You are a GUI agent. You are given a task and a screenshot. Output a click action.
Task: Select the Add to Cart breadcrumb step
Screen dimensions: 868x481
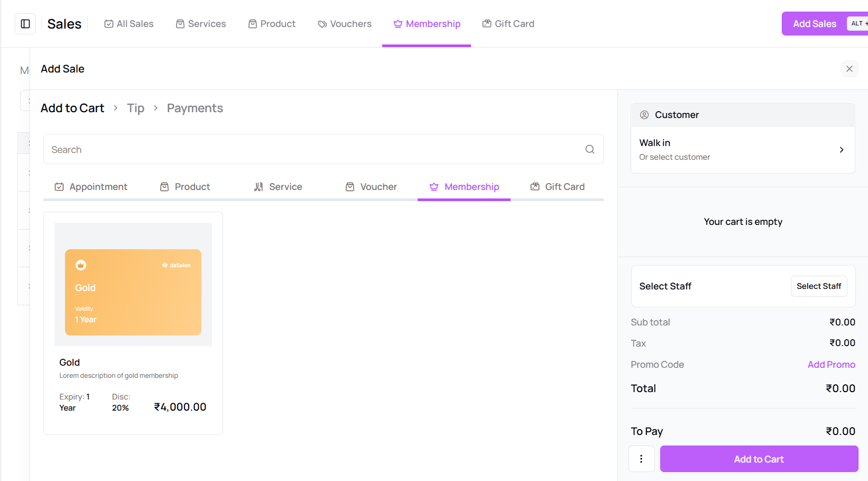[x=72, y=108]
